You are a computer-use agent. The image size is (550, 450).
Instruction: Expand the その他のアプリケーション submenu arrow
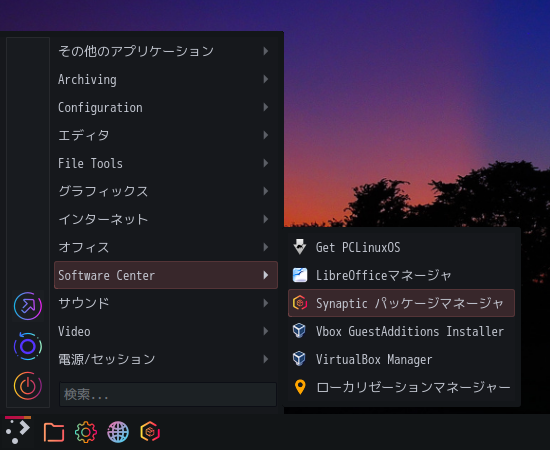pyautogui.click(x=266, y=51)
